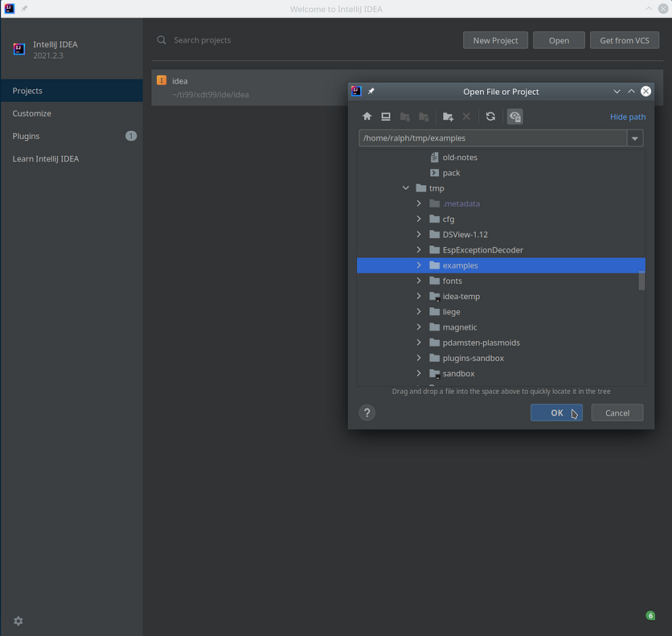Collapse the tmp folder
This screenshot has height=636, width=672.
[x=406, y=188]
